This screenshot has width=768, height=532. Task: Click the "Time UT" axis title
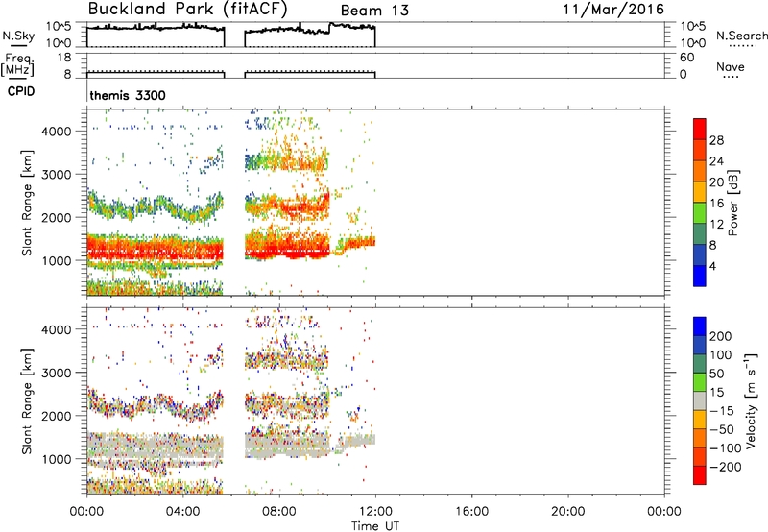coord(375,526)
